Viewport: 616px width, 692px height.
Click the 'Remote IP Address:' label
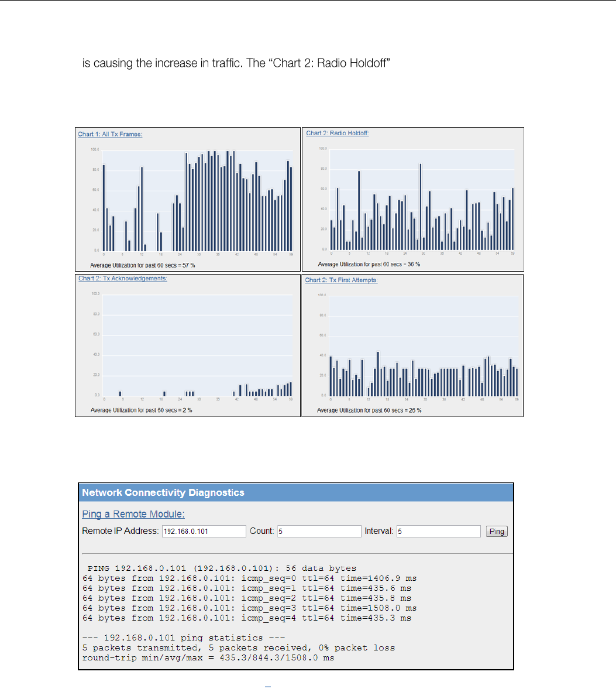tap(120, 531)
